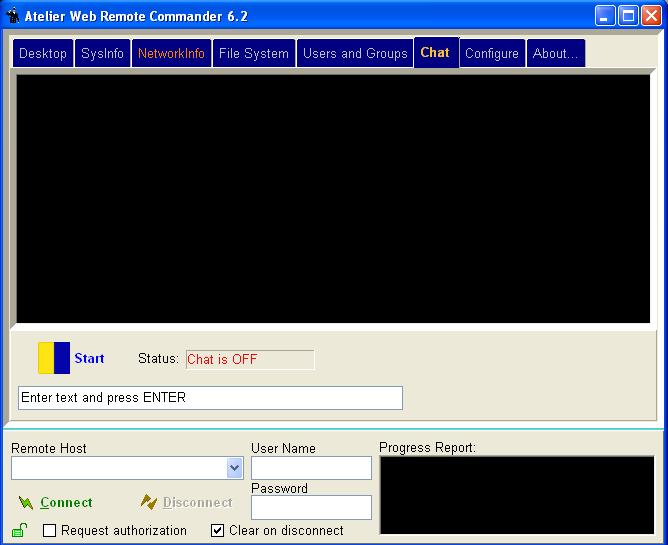This screenshot has height=545, width=668.
Task: Click the Chat is OFF status box
Action: tap(250, 359)
